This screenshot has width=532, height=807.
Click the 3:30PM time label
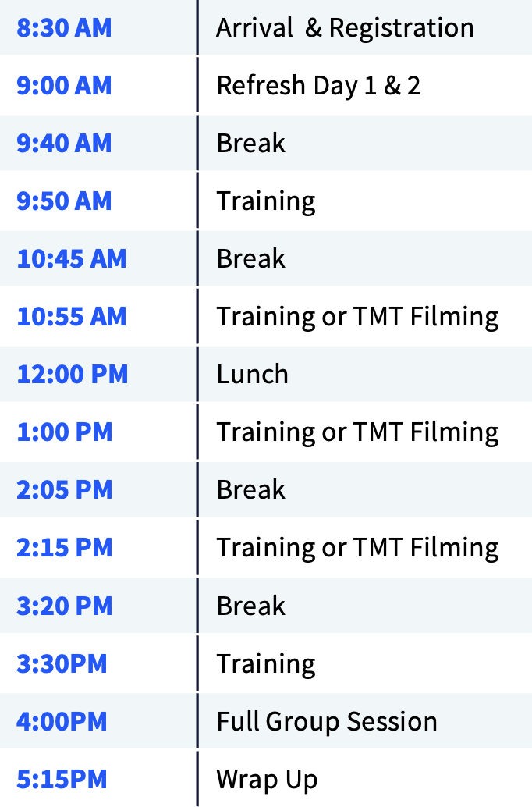62,664
